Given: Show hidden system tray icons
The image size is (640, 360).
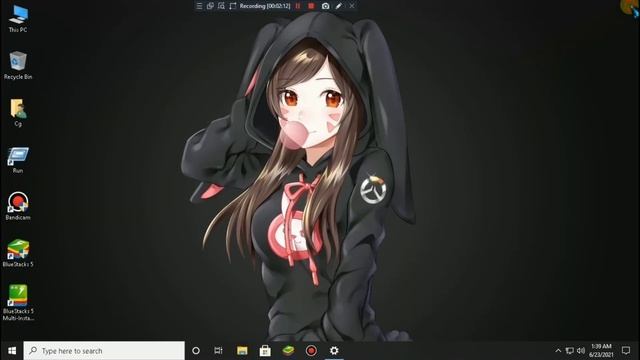Looking at the screenshot, I should pos(558,351).
